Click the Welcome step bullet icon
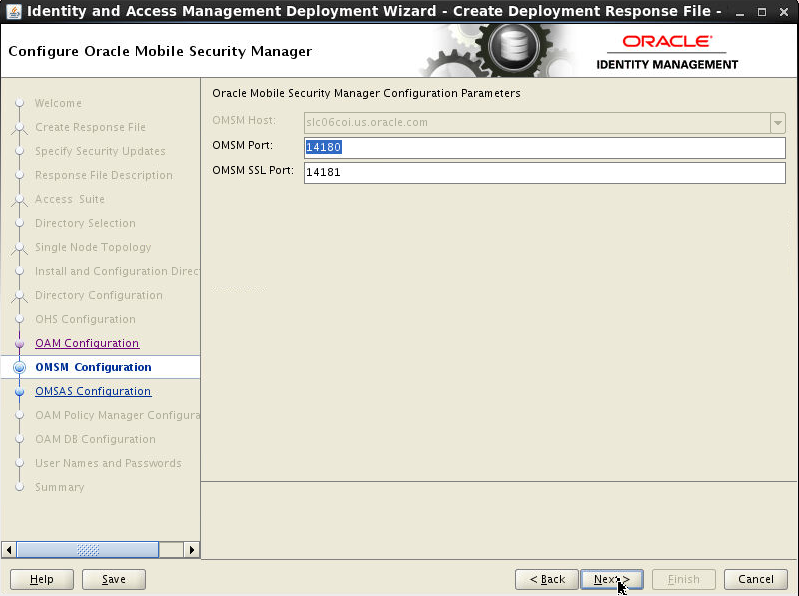The height and width of the screenshot is (596, 799). (x=19, y=103)
